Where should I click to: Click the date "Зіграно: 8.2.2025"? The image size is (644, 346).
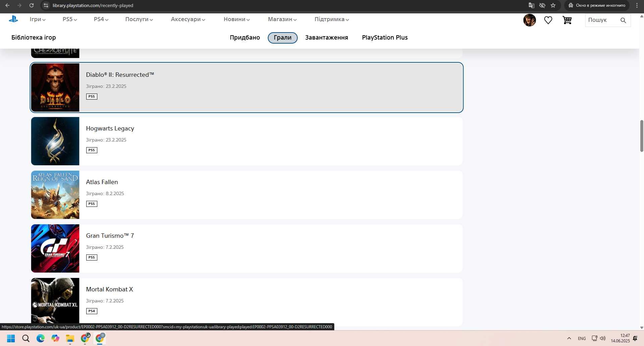click(105, 193)
